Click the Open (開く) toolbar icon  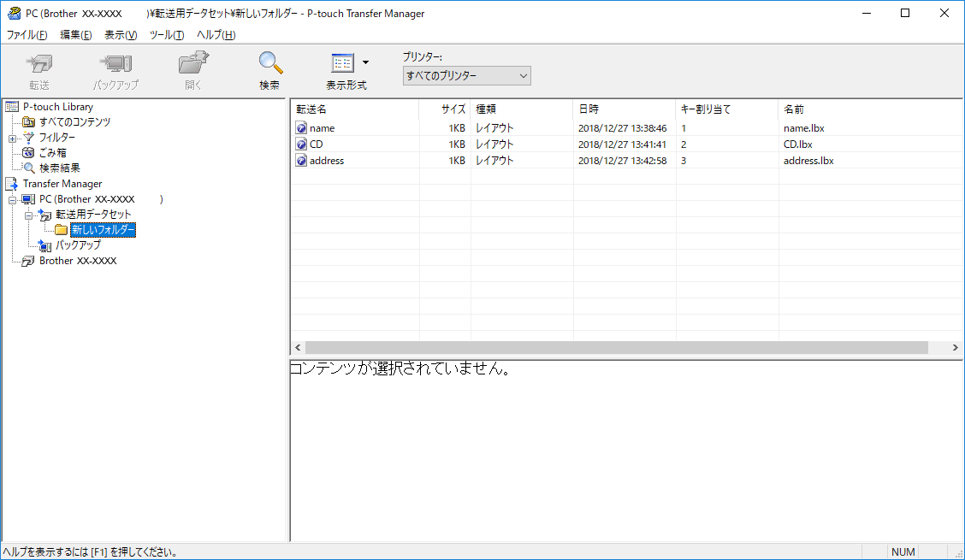pos(193,63)
